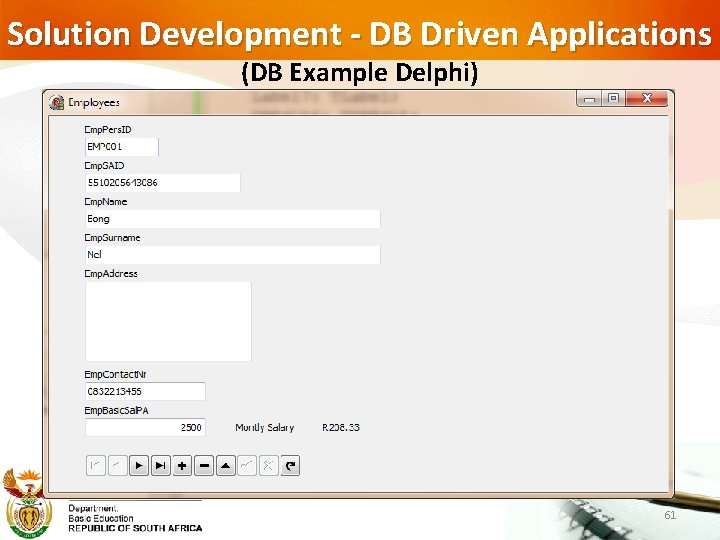Viewport: 720px width, 540px height.
Task: Click the EmpAddress label
Action: tap(111, 274)
